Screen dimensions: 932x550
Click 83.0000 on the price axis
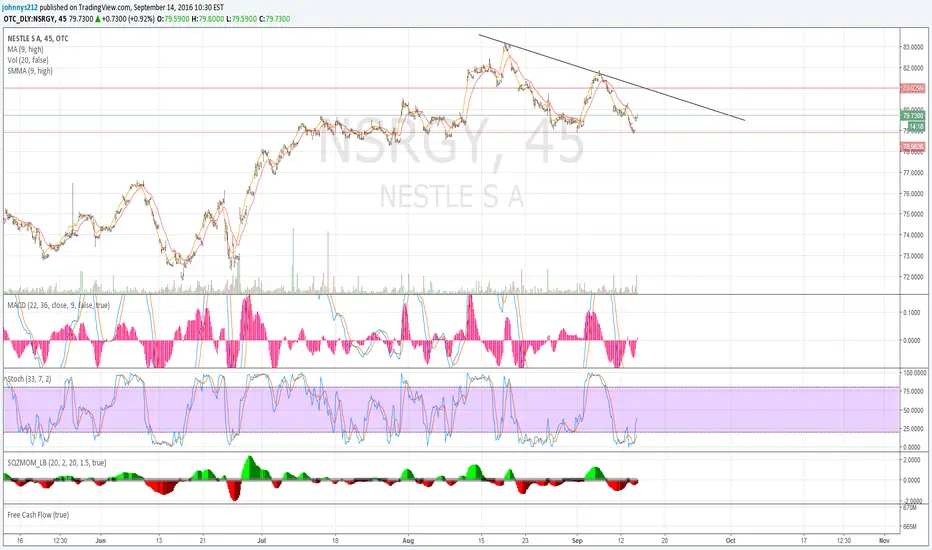pos(913,47)
